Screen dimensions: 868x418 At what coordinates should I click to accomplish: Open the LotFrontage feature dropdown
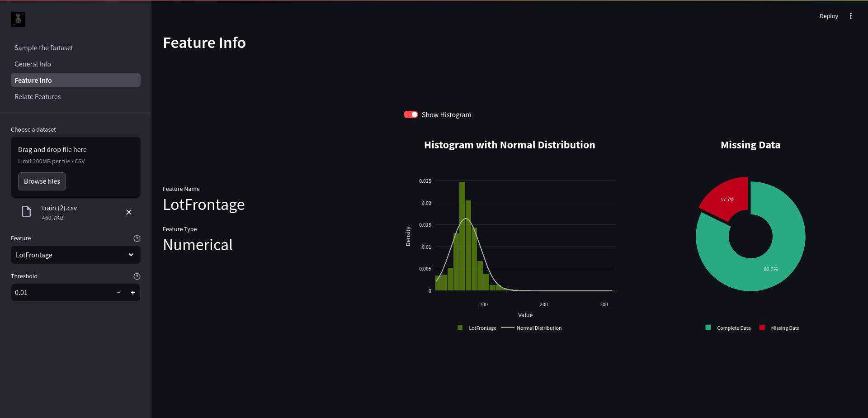(x=75, y=255)
